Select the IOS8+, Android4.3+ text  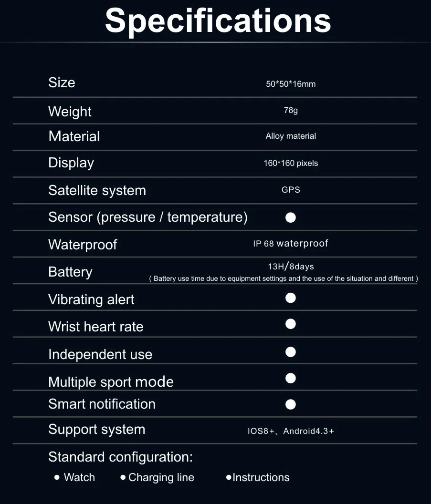[291, 431]
